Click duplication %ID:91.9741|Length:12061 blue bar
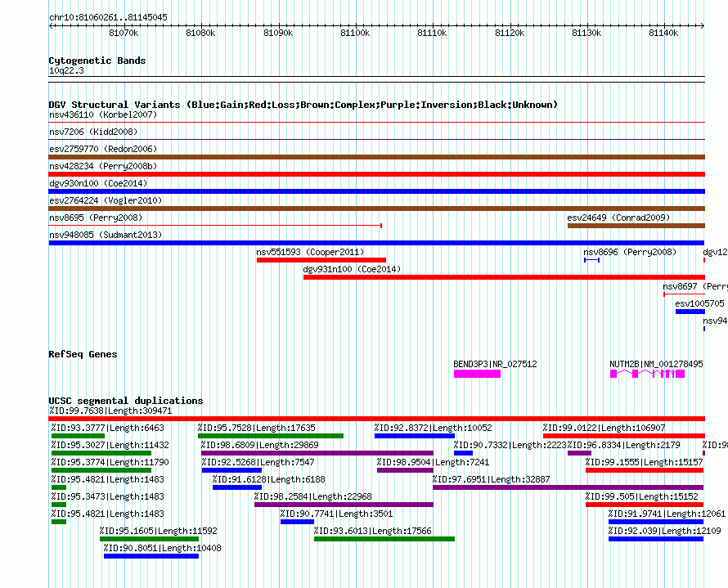 (x=656, y=522)
